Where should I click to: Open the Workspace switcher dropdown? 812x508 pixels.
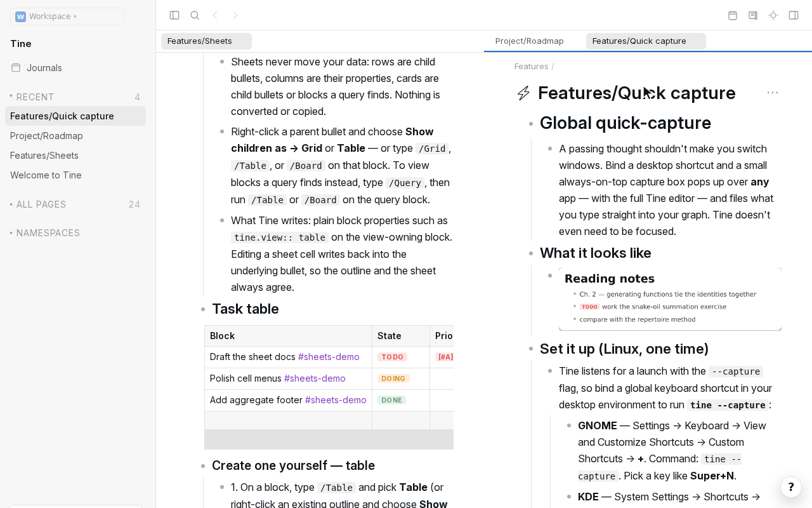pyautogui.click(x=67, y=17)
